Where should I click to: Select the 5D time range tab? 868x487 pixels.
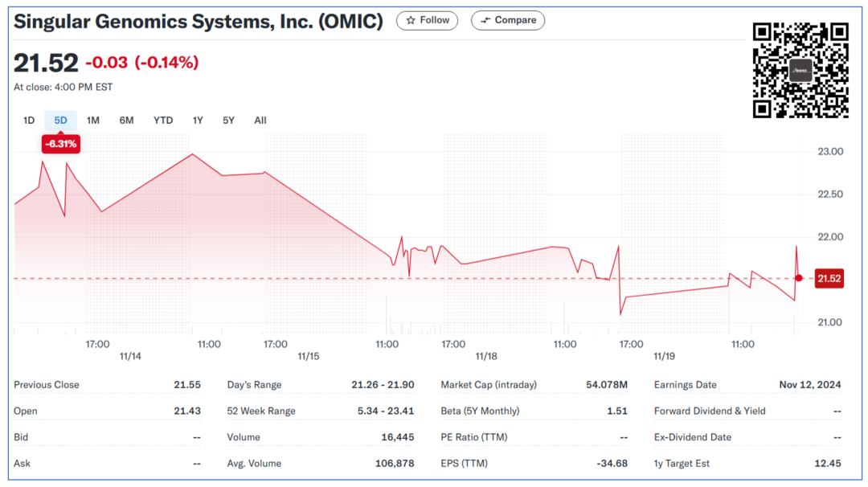tap(61, 121)
